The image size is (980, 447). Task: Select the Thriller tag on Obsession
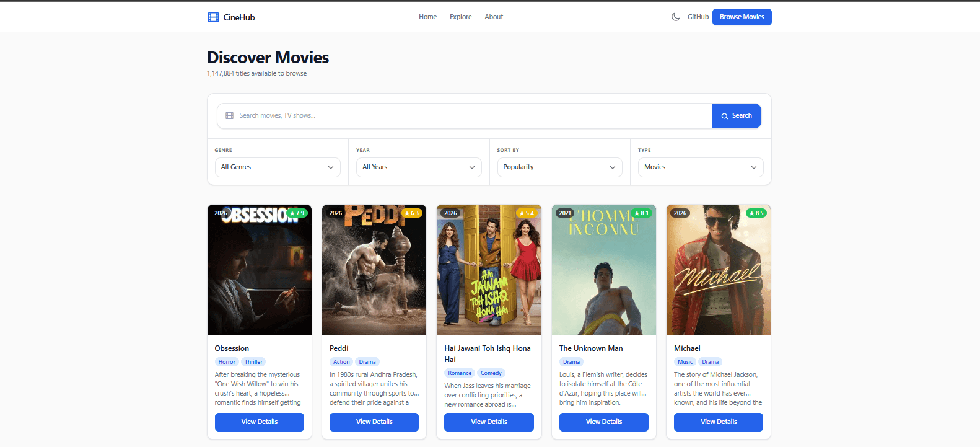click(253, 362)
